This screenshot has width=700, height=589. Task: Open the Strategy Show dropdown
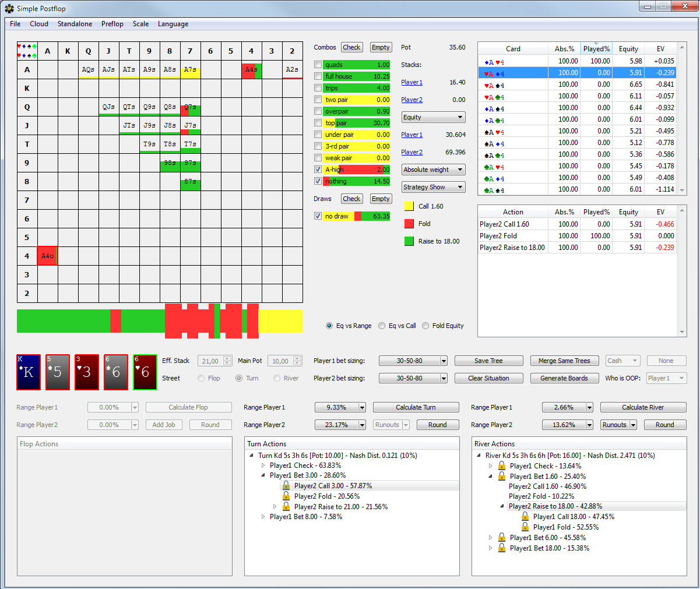click(x=434, y=187)
